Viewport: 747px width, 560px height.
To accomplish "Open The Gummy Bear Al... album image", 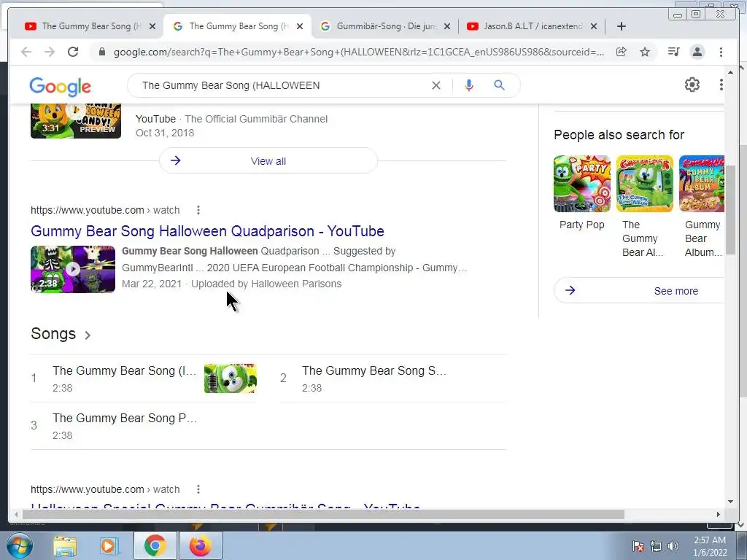I will (x=645, y=184).
